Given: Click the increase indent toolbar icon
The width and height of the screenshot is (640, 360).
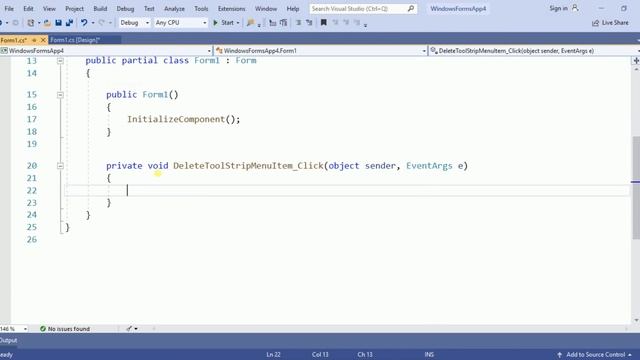Looking at the screenshot, I should [283, 23].
